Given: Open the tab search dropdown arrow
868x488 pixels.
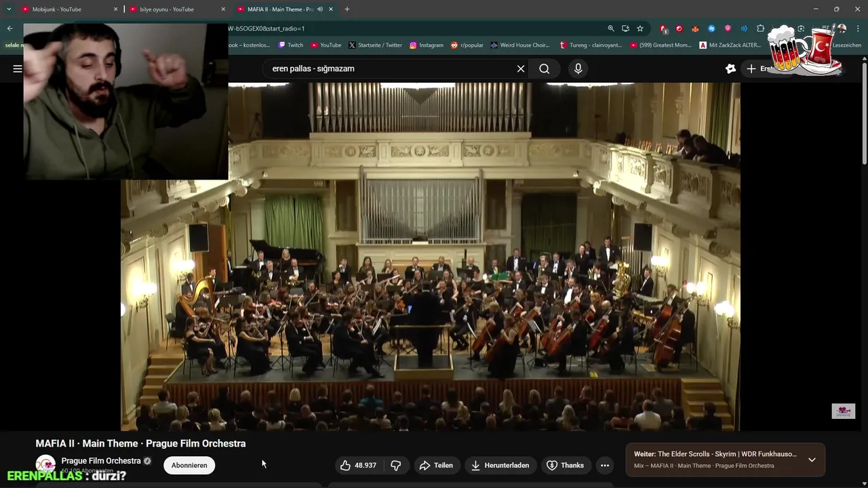Looking at the screenshot, I should click(x=9, y=9).
